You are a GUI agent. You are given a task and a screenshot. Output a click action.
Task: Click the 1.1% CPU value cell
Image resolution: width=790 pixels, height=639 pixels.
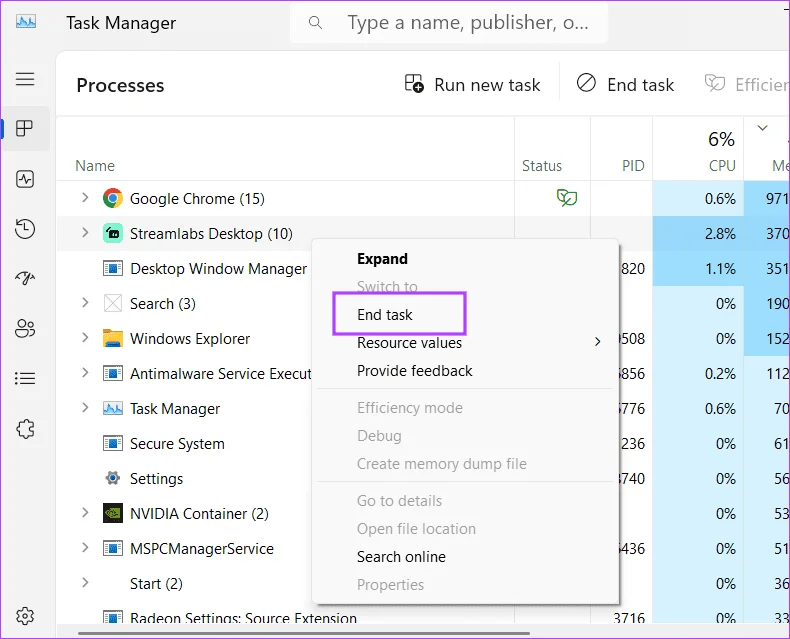(720, 269)
